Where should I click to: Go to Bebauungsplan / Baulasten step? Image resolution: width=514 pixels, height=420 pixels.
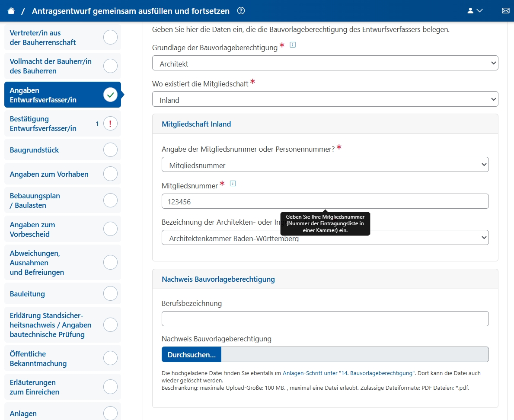(35, 200)
